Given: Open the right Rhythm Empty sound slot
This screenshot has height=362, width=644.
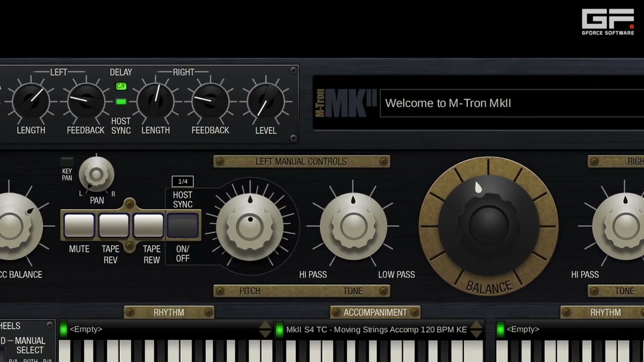Looking at the screenshot, I should tap(575, 329).
